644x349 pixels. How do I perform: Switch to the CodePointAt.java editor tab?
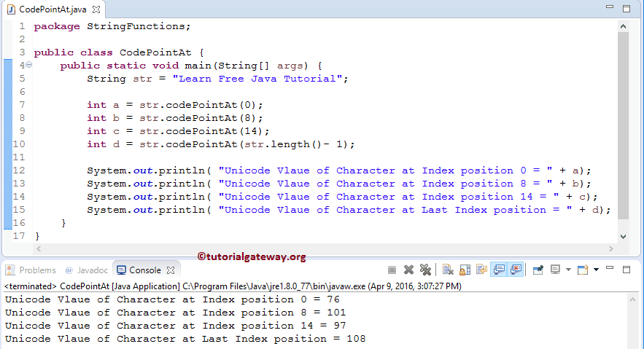[x=53, y=9]
